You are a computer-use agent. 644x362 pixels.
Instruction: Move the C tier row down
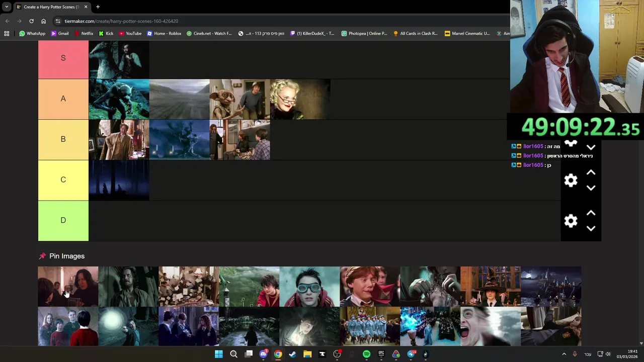coord(591,188)
